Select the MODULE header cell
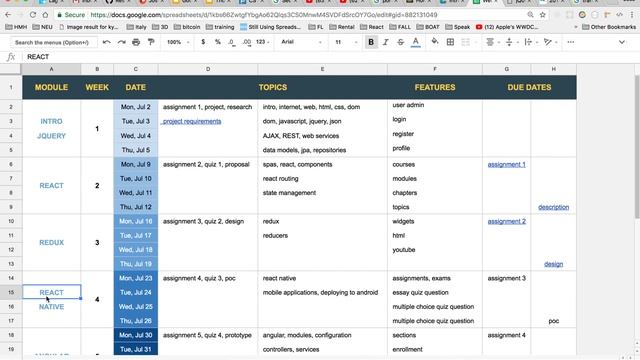This screenshot has width=640, height=360. [51, 87]
